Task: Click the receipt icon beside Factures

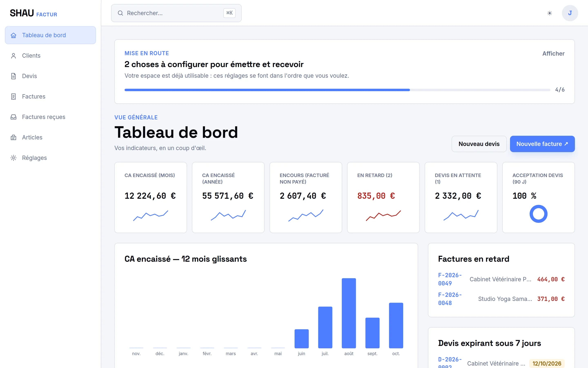Action: 13,97
